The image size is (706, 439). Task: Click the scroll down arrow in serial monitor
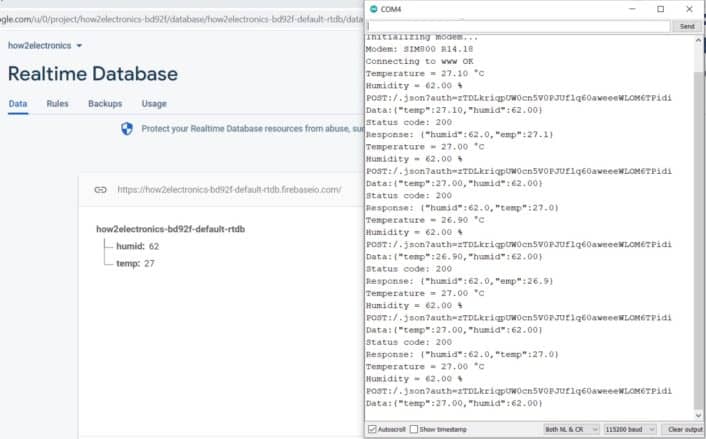click(698, 415)
